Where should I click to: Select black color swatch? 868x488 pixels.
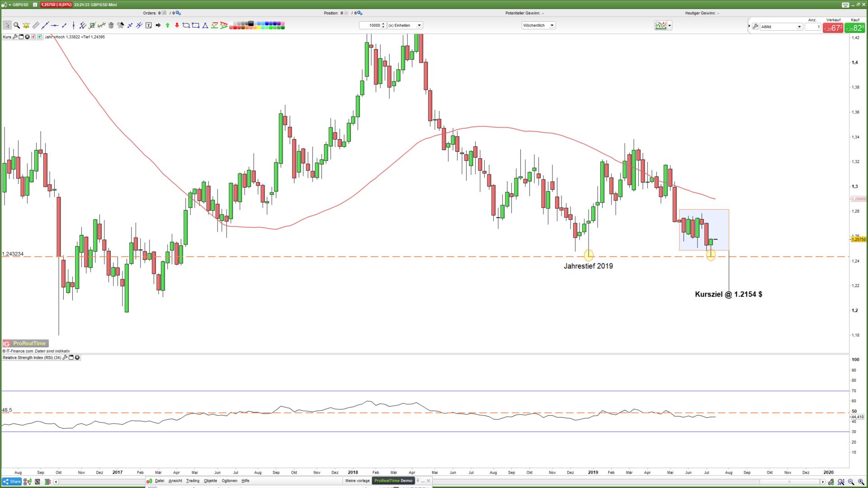click(251, 23)
